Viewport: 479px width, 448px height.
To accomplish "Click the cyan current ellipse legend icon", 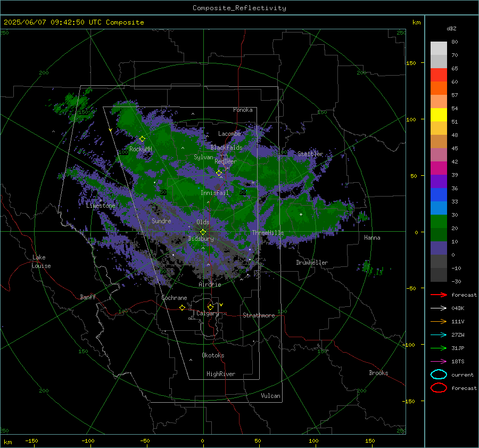I will click(439, 374).
